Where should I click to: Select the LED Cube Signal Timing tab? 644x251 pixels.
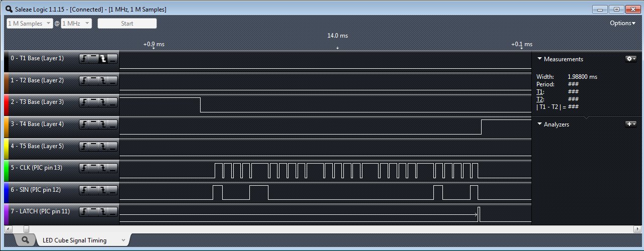[x=74, y=240]
